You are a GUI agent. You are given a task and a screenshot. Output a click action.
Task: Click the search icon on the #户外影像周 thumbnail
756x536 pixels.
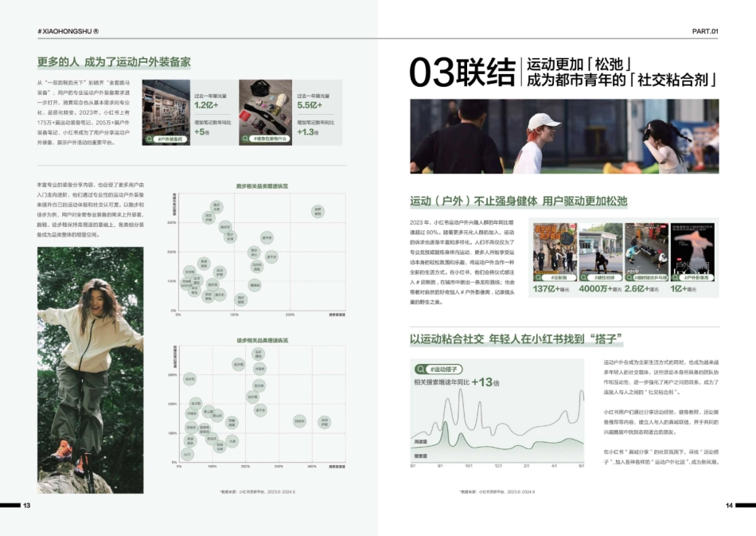[676, 277]
